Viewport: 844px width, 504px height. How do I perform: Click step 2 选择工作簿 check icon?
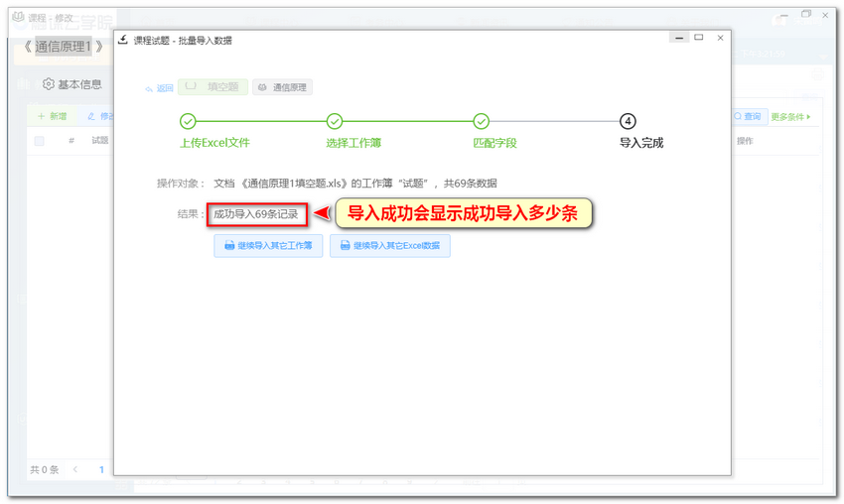[335, 122]
